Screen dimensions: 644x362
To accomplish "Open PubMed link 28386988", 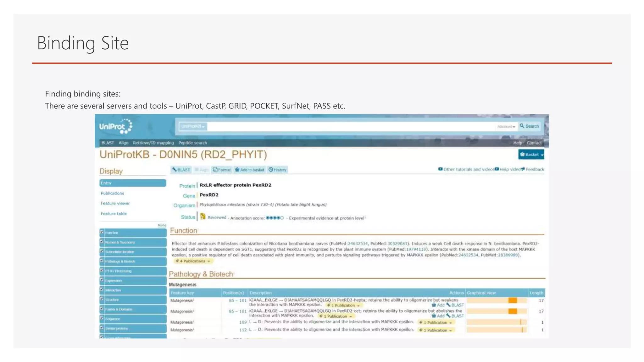I will click(x=508, y=255).
